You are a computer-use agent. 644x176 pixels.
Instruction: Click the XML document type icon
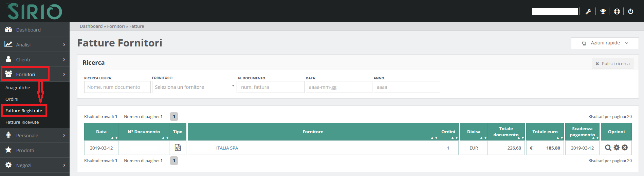pos(178,148)
